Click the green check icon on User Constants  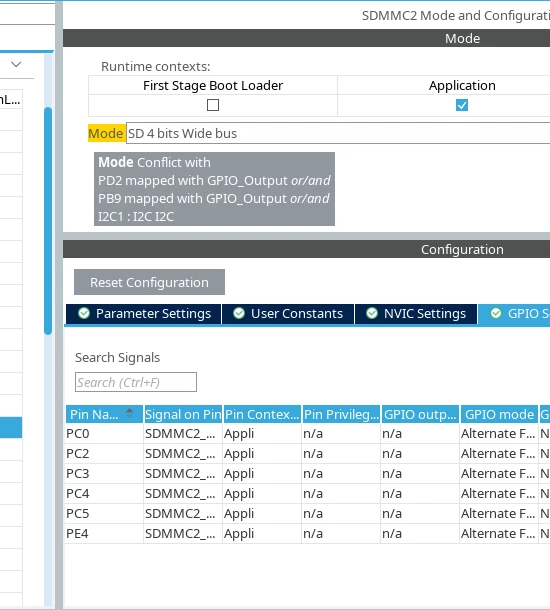[x=239, y=313]
